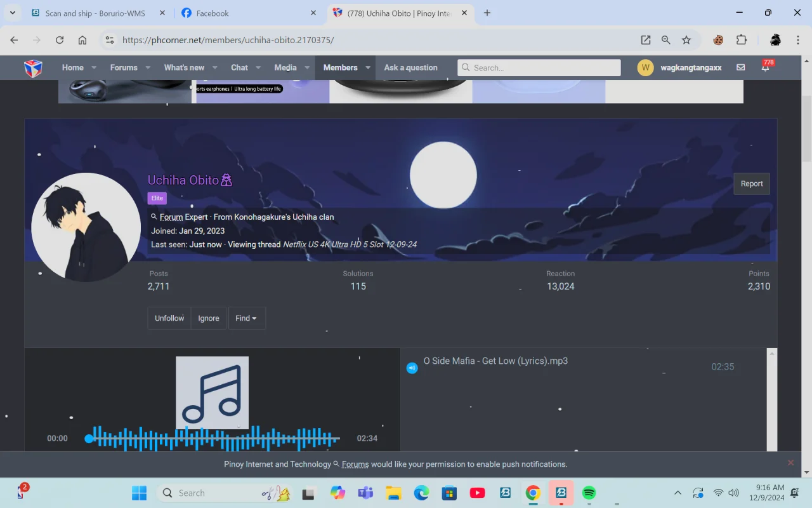The width and height of the screenshot is (812, 508).
Task: Click the Uchiha Obito username link
Action: tap(183, 180)
